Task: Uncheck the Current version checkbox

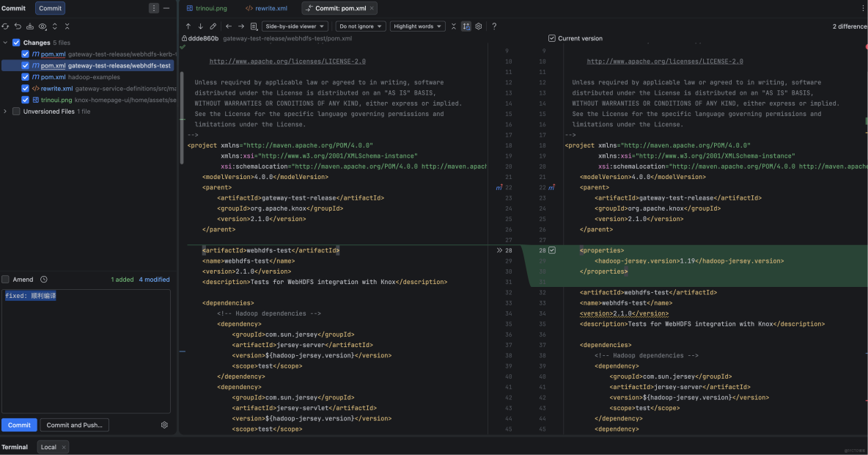Action: pyautogui.click(x=551, y=39)
